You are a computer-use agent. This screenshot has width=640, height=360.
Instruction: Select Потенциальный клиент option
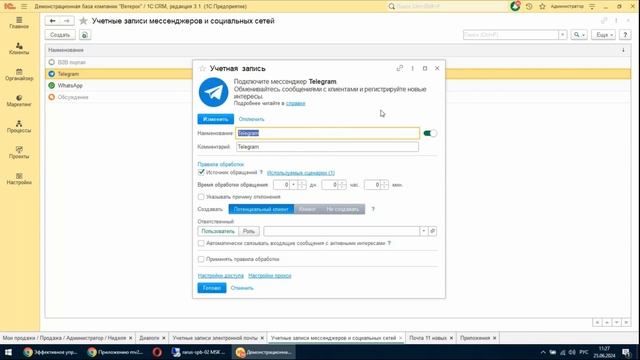click(x=261, y=209)
